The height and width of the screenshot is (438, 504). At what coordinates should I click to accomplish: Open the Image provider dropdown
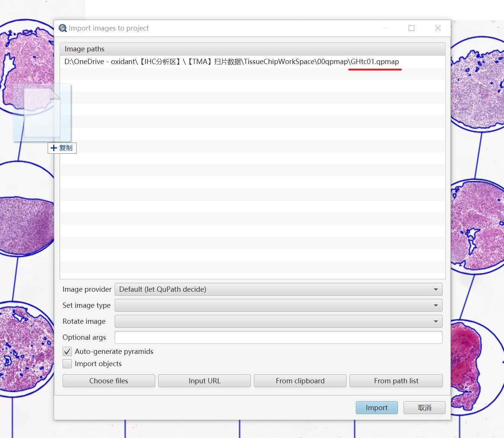tap(278, 290)
